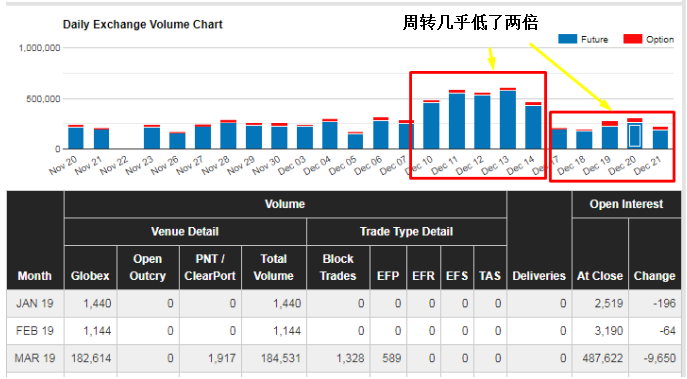This screenshot has width=687, height=379.
Task: Toggle the Option series in the chart legend
Action: pyautogui.click(x=649, y=39)
